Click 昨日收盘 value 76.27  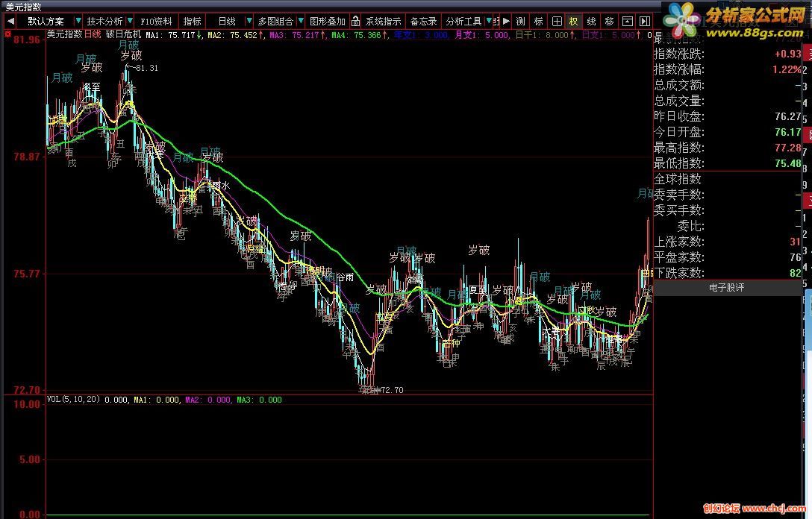787,116
